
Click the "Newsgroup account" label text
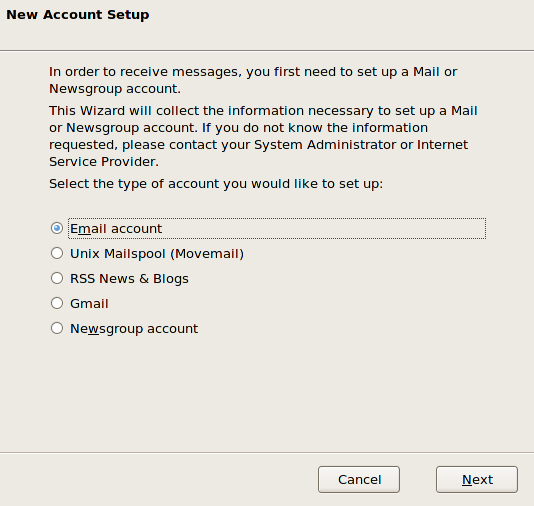click(x=134, y=329)
